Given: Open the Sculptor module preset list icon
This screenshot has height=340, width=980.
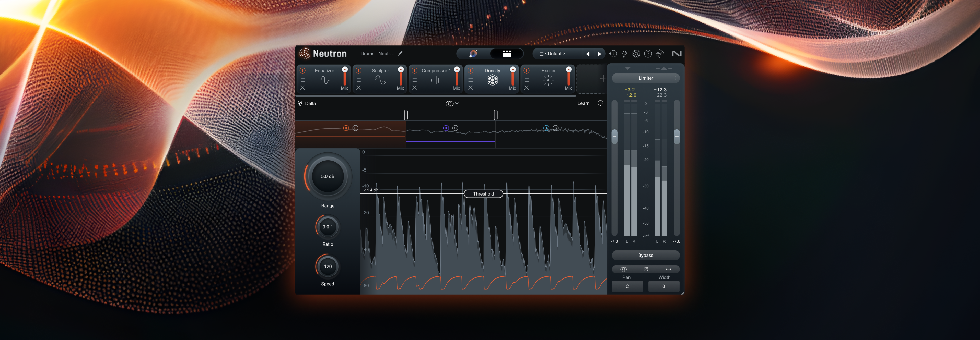Looking at the screenshot, I should (358, 80).
